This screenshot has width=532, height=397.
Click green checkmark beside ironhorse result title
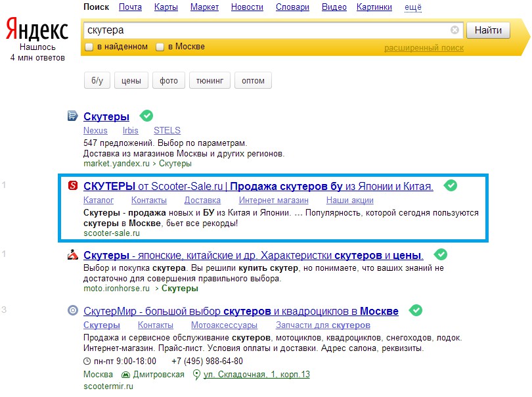tap(441, 254)
